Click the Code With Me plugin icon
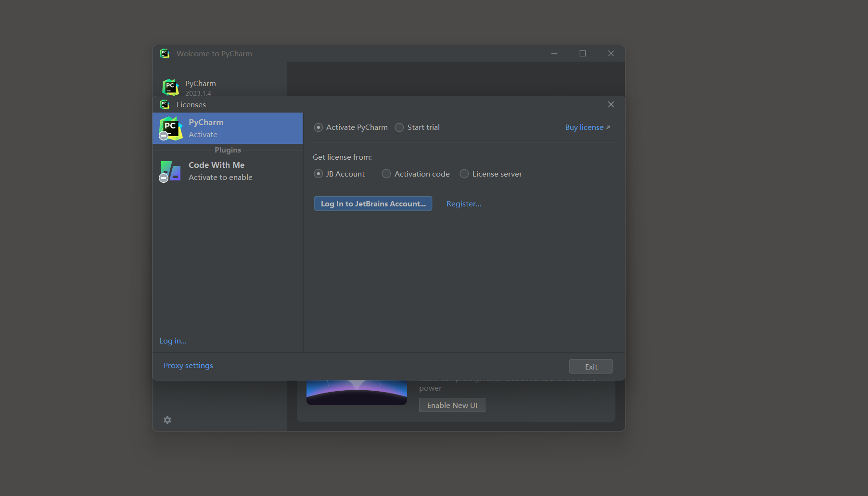Screen dimensions: 868x496 (170, 171)
